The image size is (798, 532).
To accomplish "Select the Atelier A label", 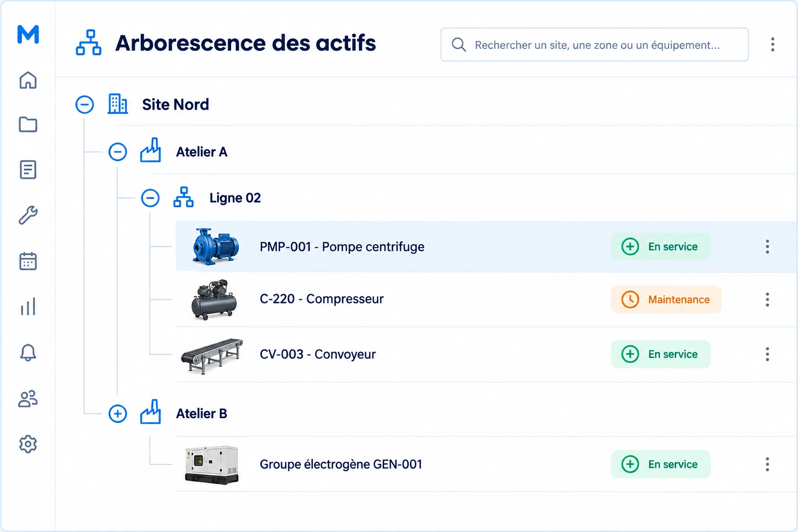I will [x=202, y=152].
